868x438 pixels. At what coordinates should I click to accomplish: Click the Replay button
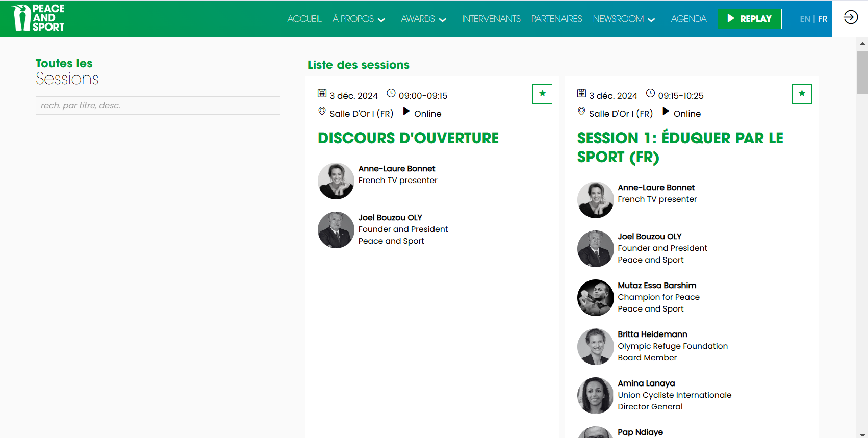pyautogui.click(x=749, y=19)
